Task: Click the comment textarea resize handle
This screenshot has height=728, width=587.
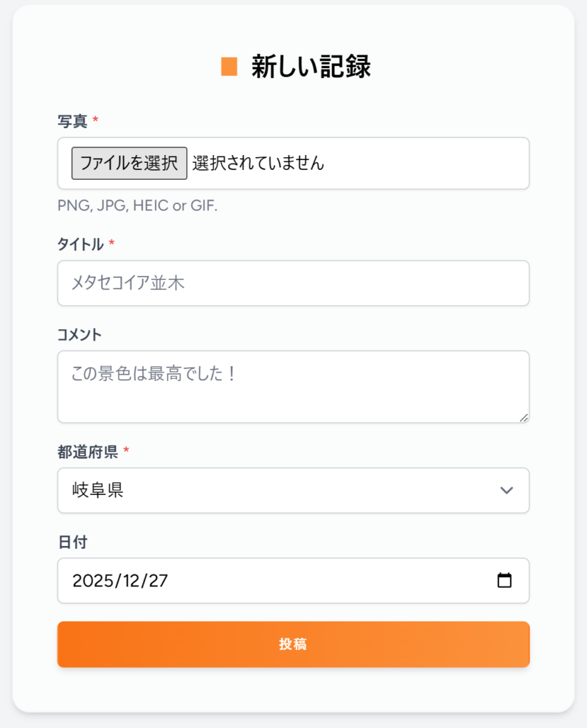Action: [x=524, y=417]
